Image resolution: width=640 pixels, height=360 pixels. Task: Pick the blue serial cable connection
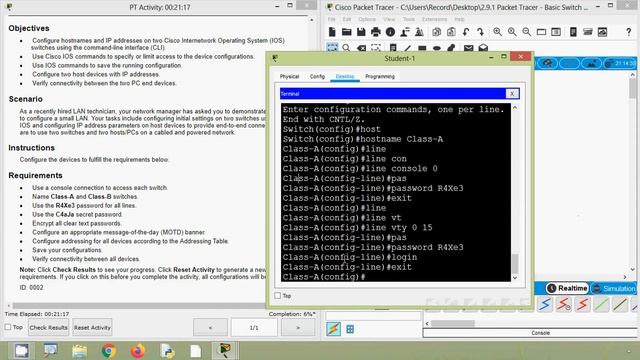[545, 304]
